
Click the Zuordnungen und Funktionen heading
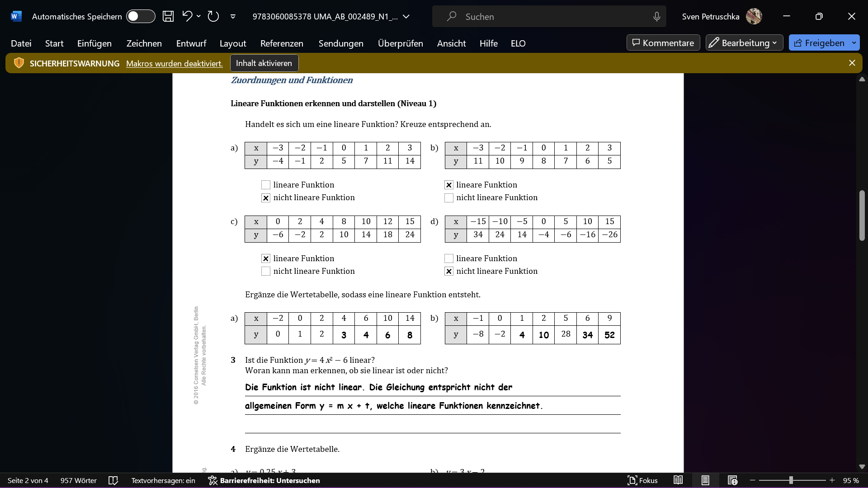coord(292,80)
